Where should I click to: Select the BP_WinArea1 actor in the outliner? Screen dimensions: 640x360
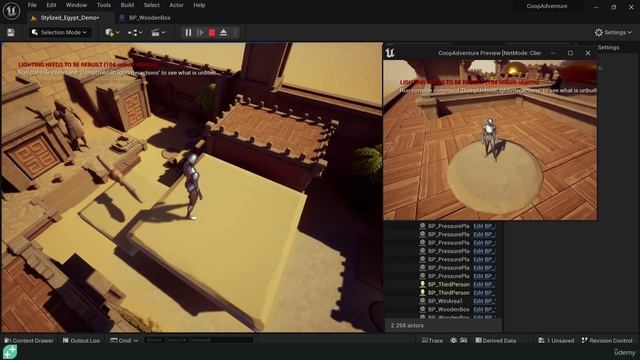(x=445, y=301)
